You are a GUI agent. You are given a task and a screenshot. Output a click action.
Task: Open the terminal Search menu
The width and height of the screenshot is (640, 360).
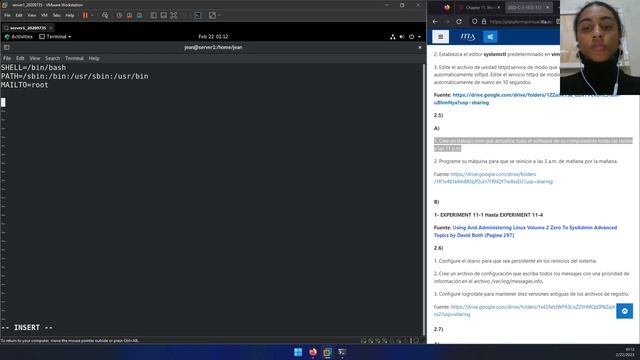point(52,58)
